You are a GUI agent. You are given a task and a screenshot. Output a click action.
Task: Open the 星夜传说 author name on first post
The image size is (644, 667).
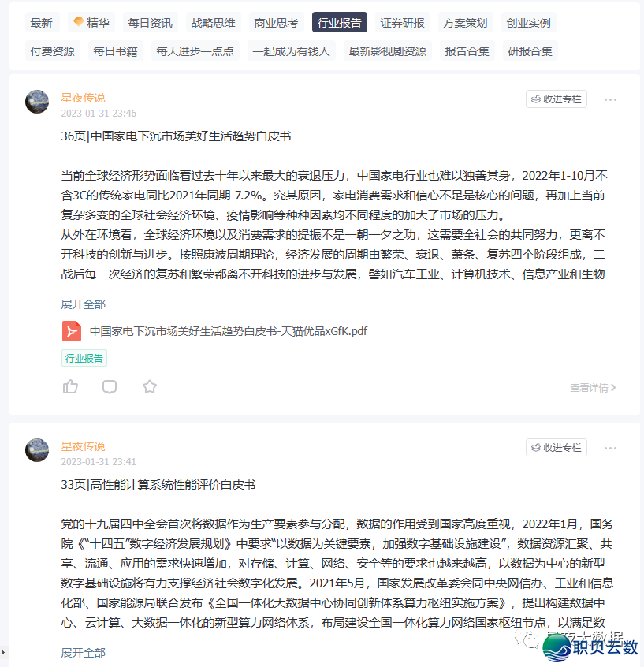point(83,99)
